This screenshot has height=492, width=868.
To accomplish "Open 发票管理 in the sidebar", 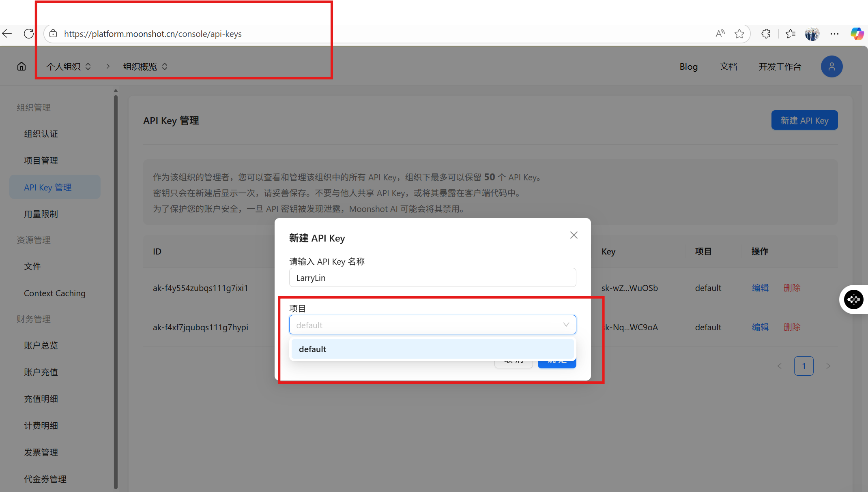I will [x=41, y=452].
